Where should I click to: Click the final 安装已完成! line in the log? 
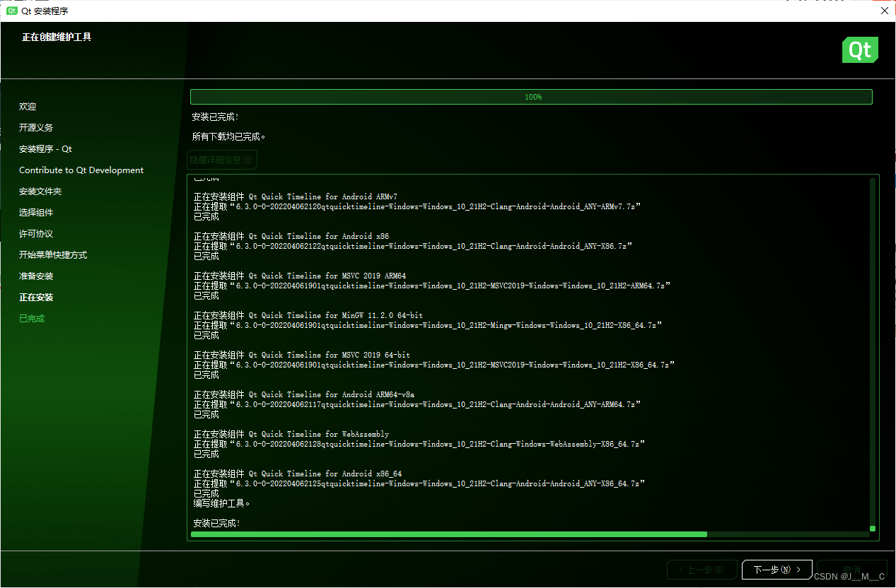point(217,524)
